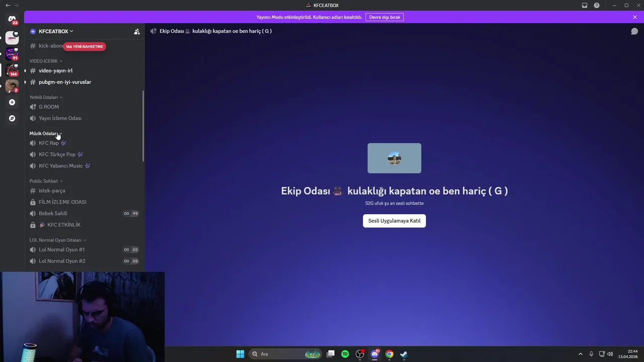The width and height of the screenshot is (644, 362).
Task: Go back with the title bar left arrow
Action: click(x=8, y=5)
